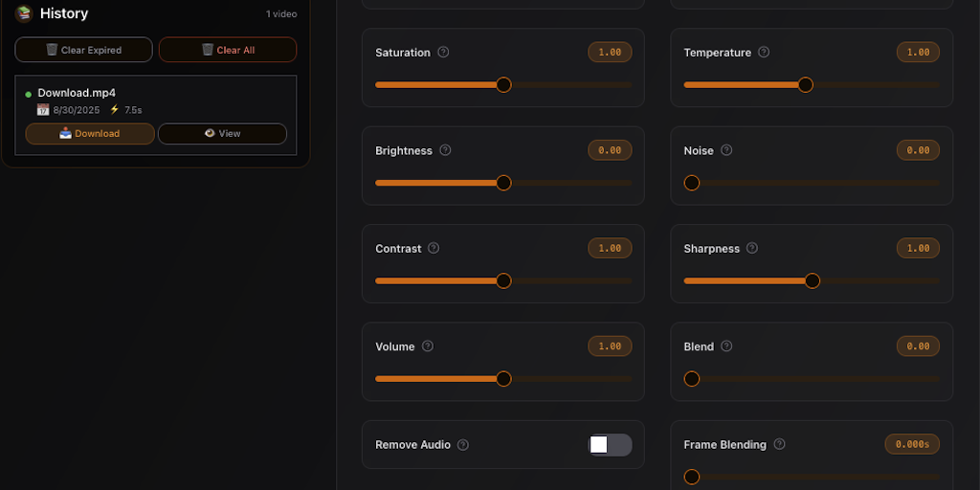The image size is (980, 490).
Task: Click the 7.5s duration text
Action: tap(133, 110)
